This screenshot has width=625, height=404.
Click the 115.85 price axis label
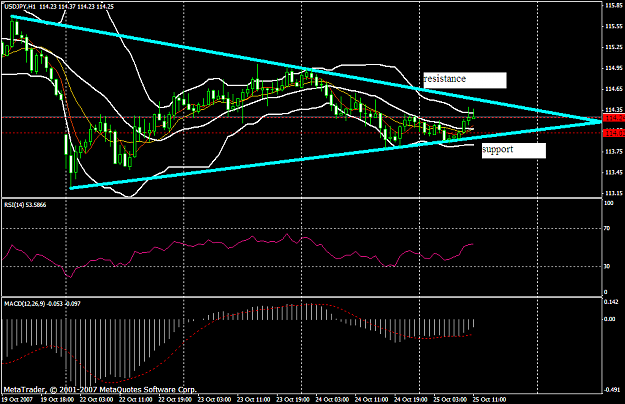point(614,6)
